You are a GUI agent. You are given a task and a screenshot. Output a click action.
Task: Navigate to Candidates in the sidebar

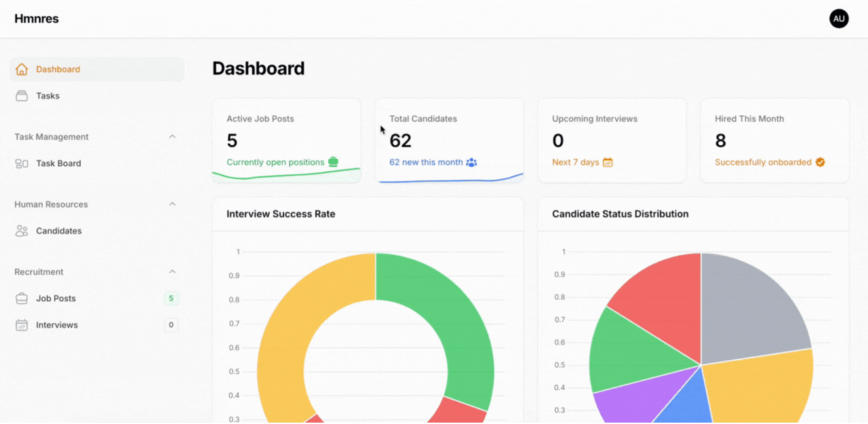pos(97,231)
